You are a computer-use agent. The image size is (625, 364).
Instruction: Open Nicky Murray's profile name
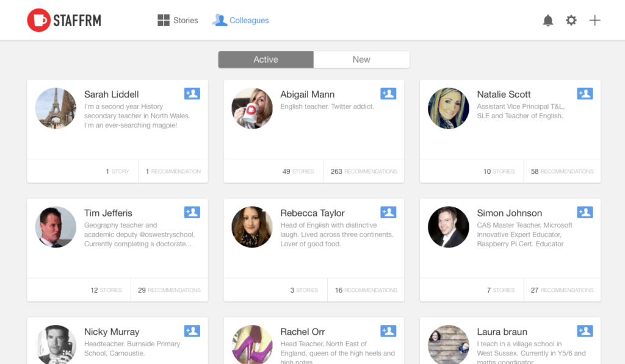tap(112, 332)
